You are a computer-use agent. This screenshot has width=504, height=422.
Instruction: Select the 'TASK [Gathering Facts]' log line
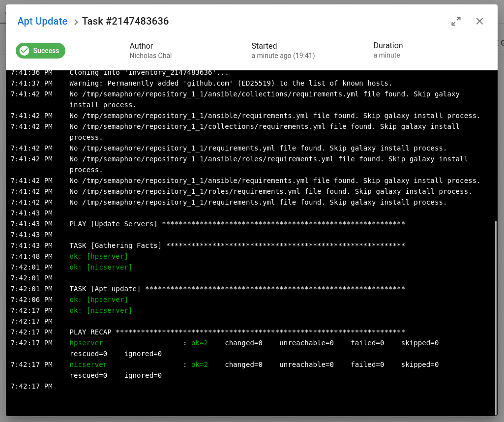[237, 245]
